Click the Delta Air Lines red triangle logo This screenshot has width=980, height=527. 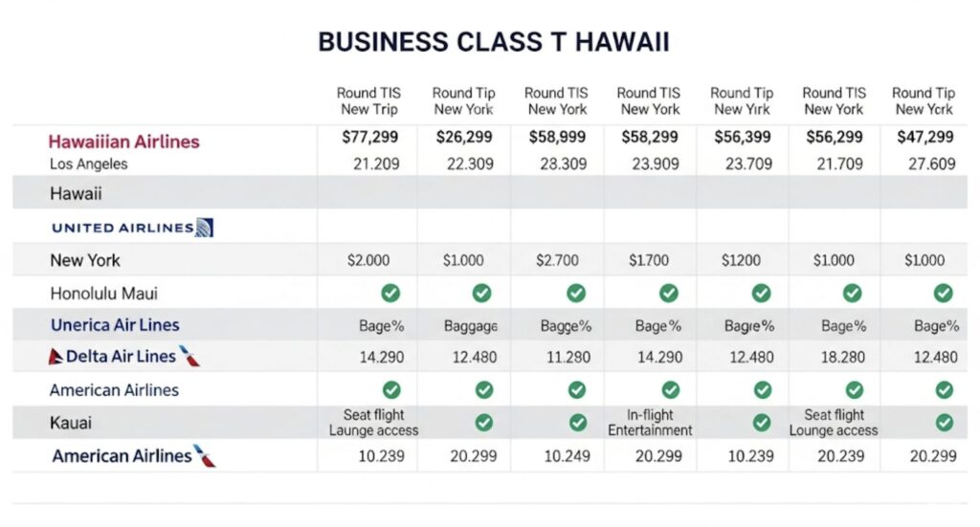click(x=56, y=357)
